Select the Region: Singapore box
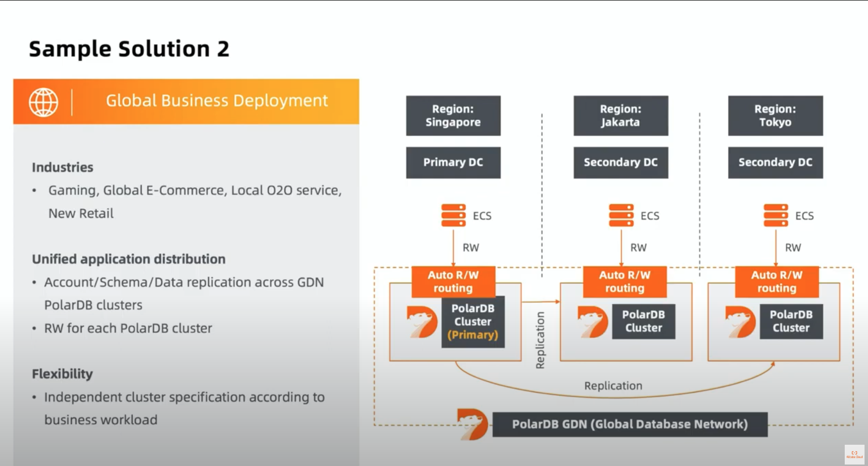Viewport: 868px width, 466px height. tap(453, 116)
